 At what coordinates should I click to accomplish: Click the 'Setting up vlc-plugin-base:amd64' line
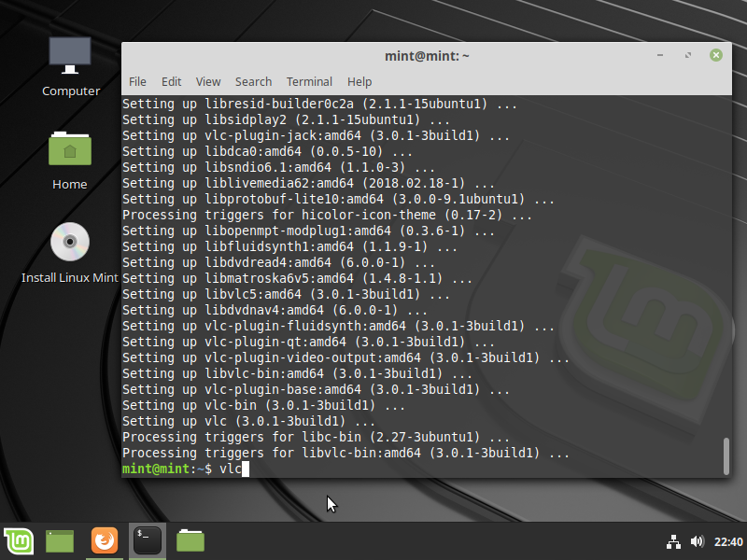point(316,389)
